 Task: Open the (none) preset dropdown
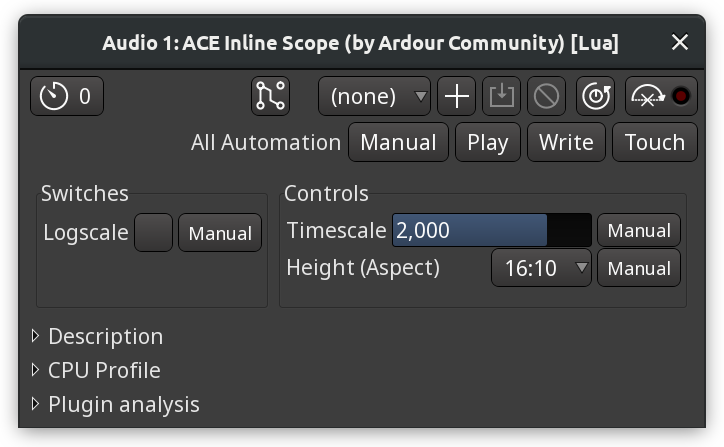[x=374, y=96]
